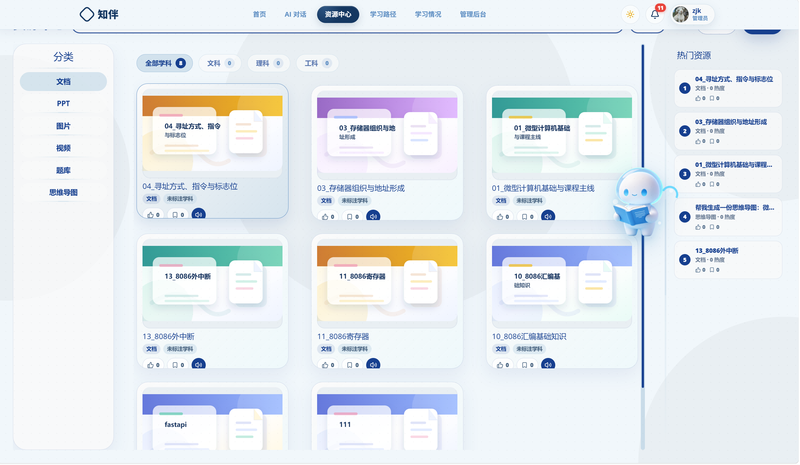Toggle the sun light/dark theme switch
The image size is (800, 465).
pos(630,14)
